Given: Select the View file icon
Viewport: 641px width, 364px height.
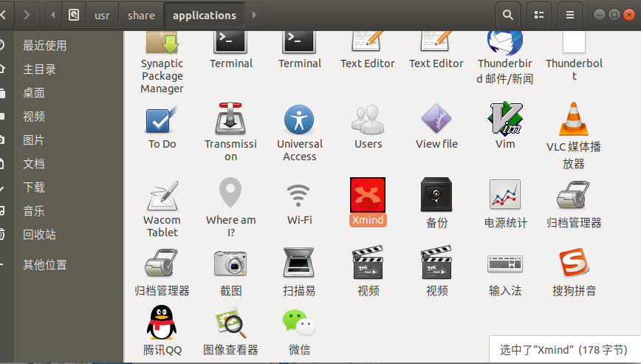Looking at the screenshot, I should [436, 118].
